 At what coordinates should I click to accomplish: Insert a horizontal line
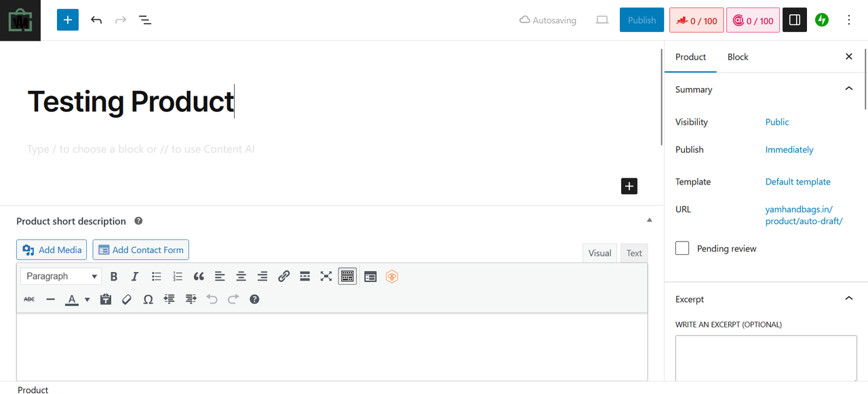click(50, 299)
